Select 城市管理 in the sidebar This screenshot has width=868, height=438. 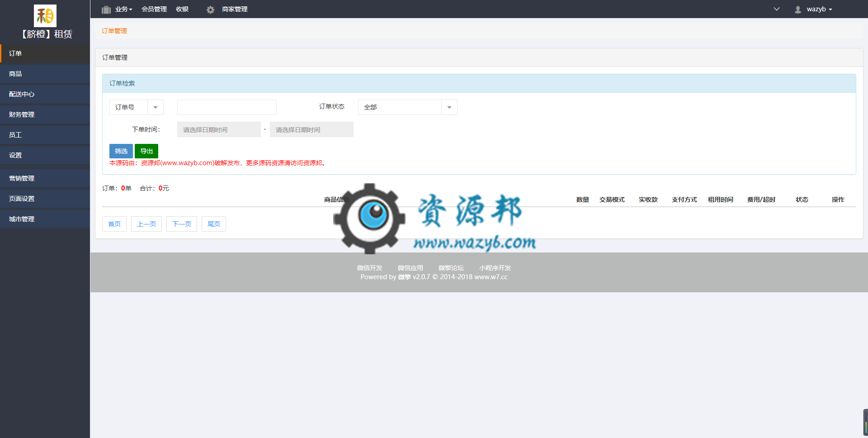click(x=45, y=219)
